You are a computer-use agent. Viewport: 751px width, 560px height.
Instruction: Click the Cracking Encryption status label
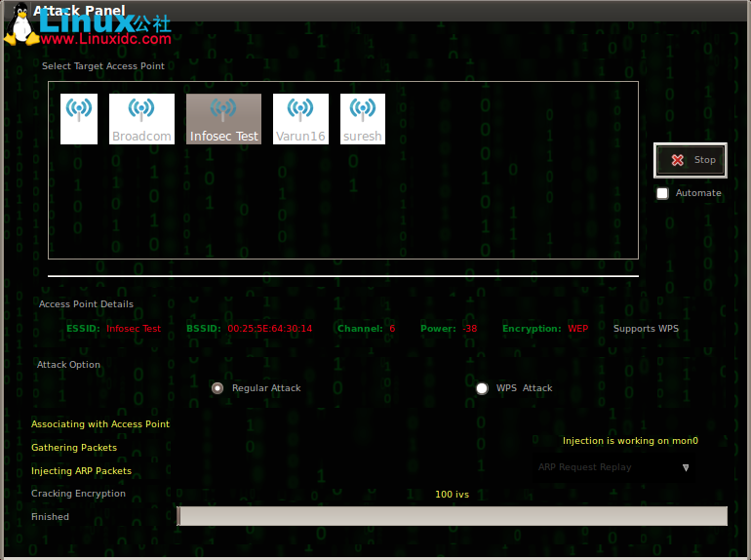click(x=78, y=494)
